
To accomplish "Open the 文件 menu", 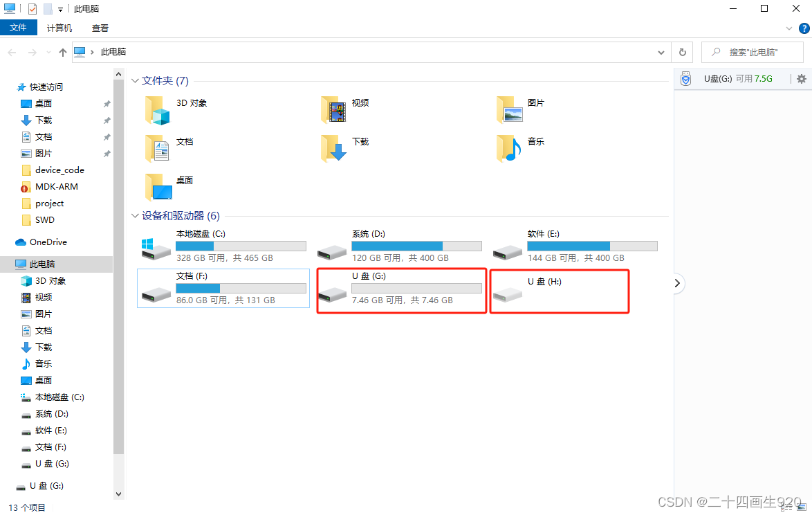I will 19,28.
